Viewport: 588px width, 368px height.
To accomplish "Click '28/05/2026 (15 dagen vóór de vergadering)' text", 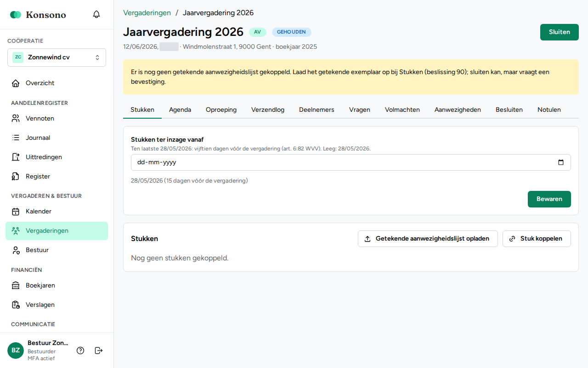I will tap(189, 181).
